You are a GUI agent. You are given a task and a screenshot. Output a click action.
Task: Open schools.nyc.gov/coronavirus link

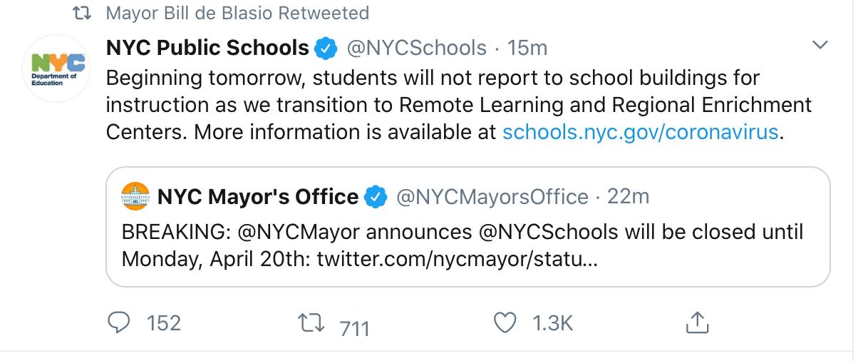point(640,133)
